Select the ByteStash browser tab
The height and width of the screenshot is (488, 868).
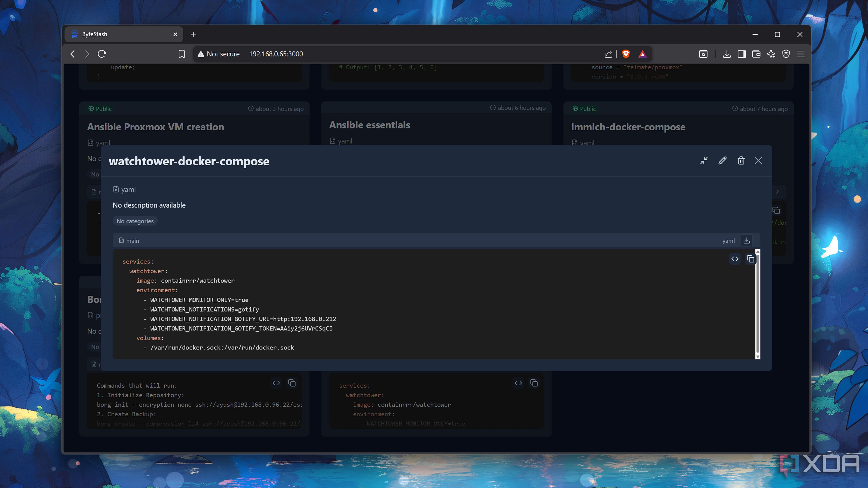[124, 34]
